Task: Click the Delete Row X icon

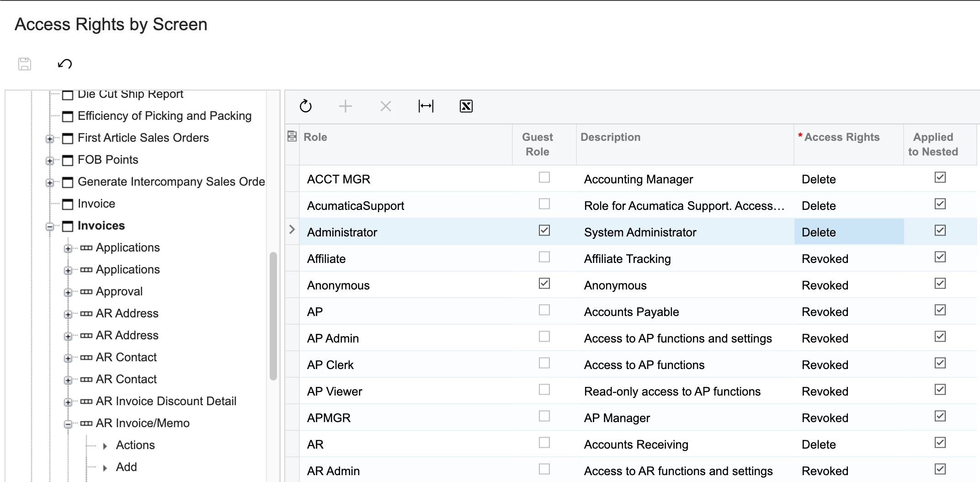Action: pyautogui.click(x=385, y=107)
